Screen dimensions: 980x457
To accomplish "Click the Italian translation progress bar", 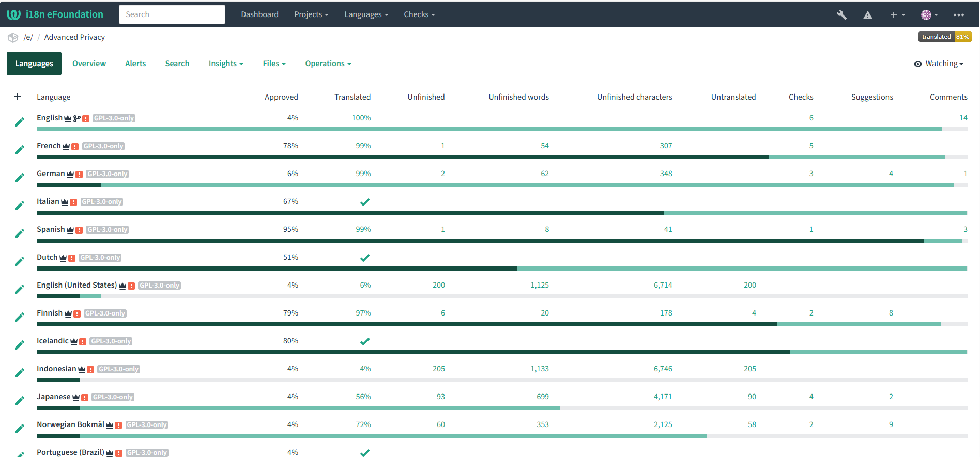I will [x=501, y=213].
